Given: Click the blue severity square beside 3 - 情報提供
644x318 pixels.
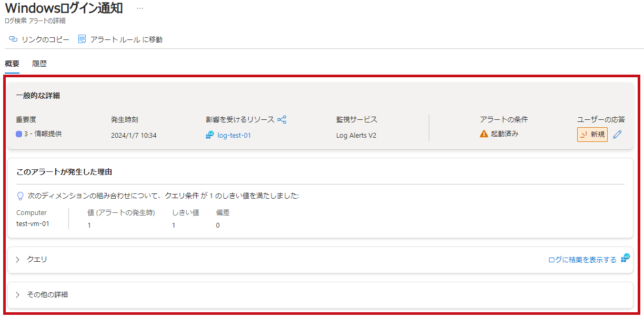Looking at the screenshot, I should pyautogui.click(x=19, y=134).
